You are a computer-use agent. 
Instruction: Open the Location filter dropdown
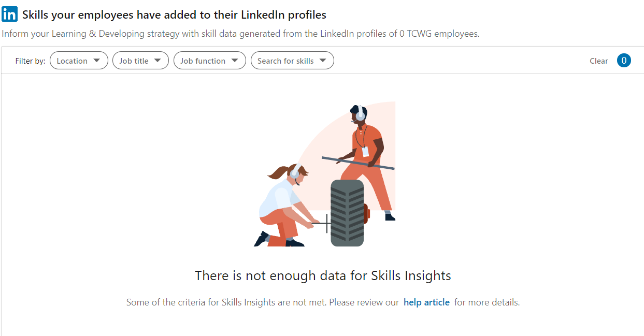click(78, 61)
